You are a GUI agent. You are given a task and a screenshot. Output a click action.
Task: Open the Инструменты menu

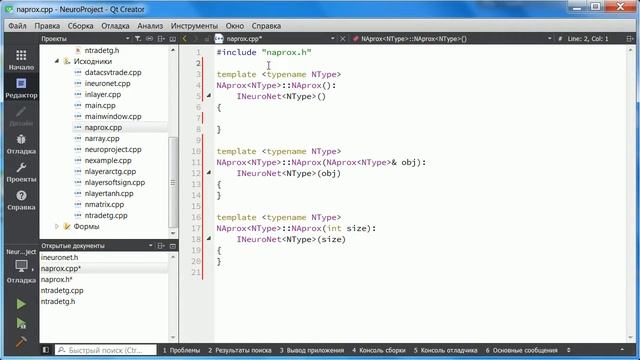pyautogui.click(x=194, y=26)
